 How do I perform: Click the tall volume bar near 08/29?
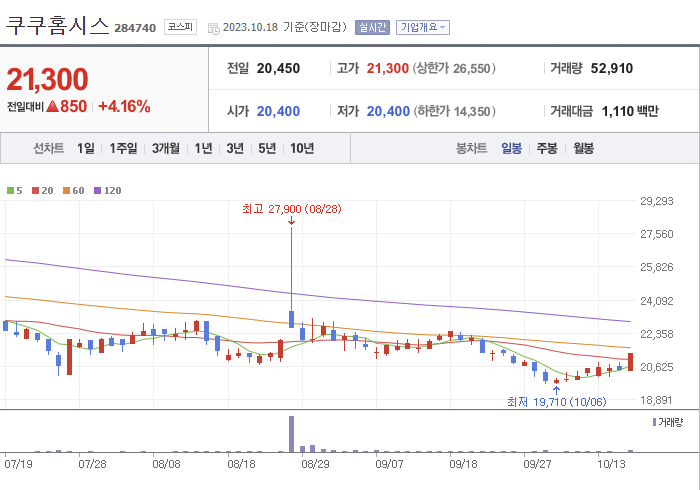292,434
